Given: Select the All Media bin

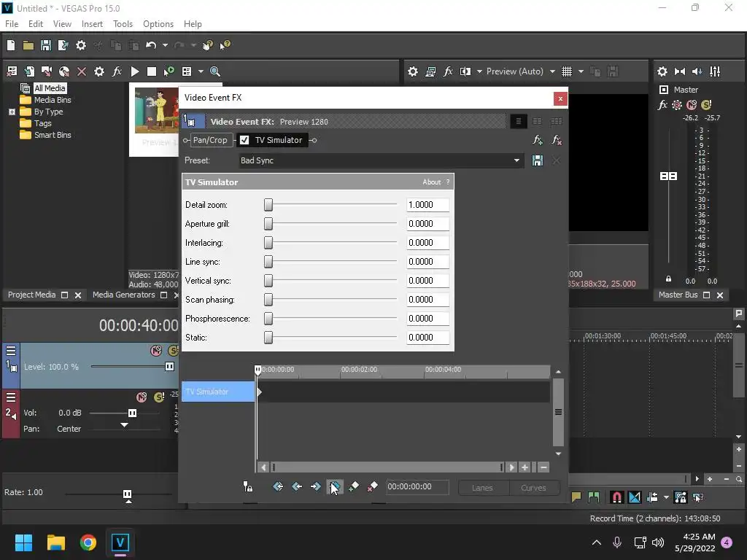Looking at the screenshot, I should (x=50, y=88).
